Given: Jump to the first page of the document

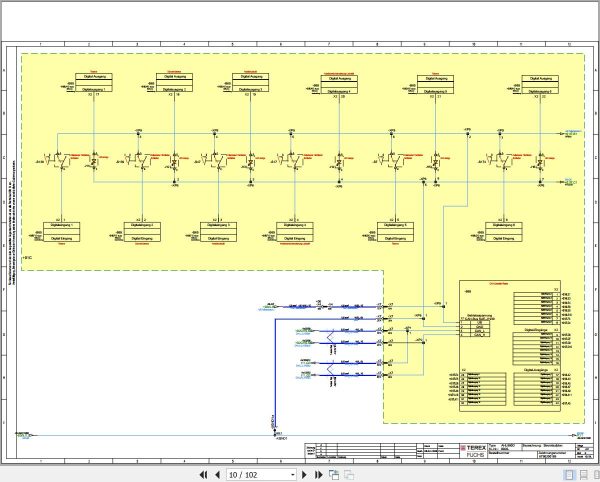Looking at the screenshot, I should (x=203, y=475).
